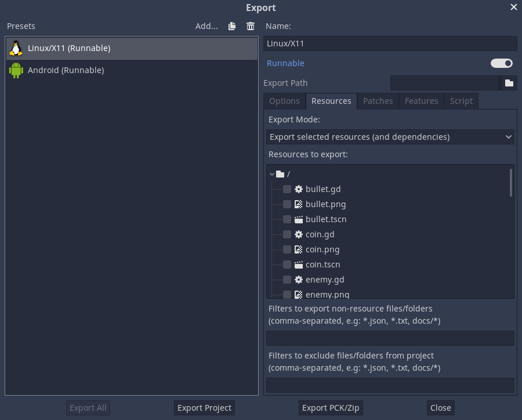Switch to the Options tab
The height and width of the screenshot is (420, 522).
click(284, 101)
